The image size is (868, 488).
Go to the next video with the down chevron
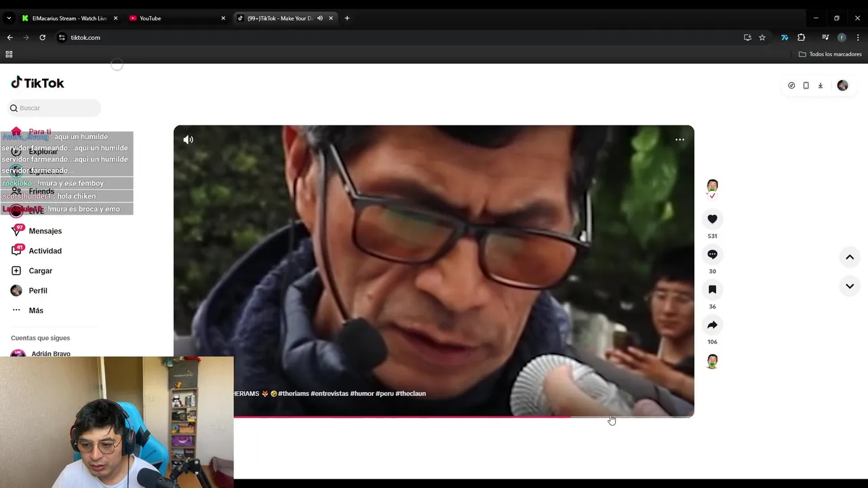(x=850, y=286)
